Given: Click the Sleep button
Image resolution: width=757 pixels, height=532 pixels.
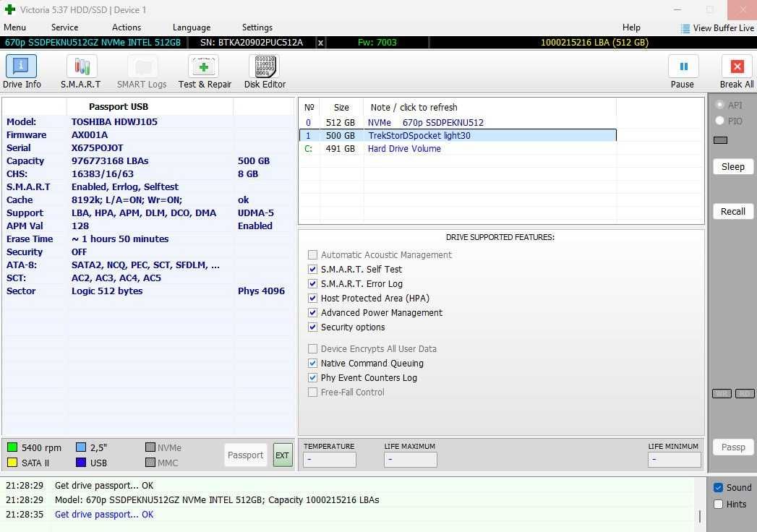Looking at the screenshot, I should pyautogui.click(x=733, y=166).
